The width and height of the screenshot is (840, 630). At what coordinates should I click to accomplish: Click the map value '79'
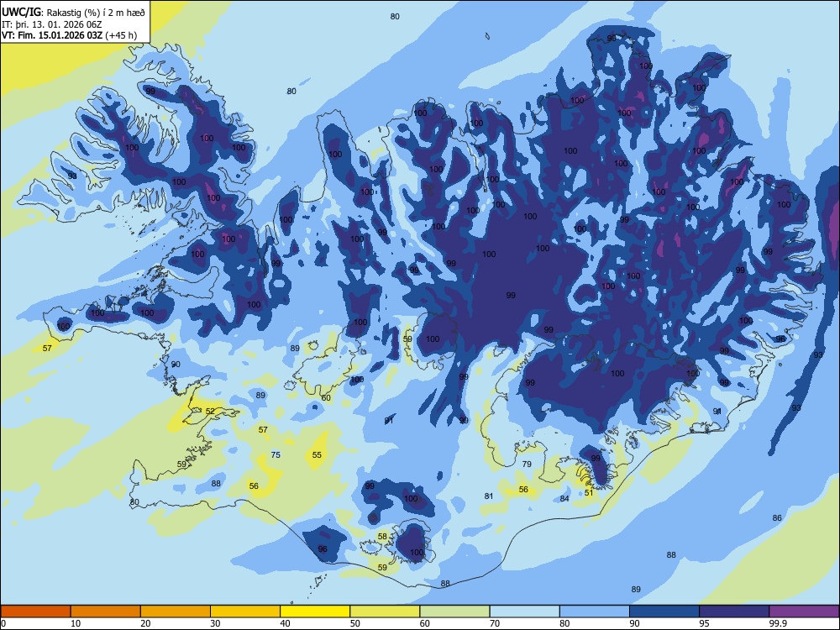(x=527, y=464)
